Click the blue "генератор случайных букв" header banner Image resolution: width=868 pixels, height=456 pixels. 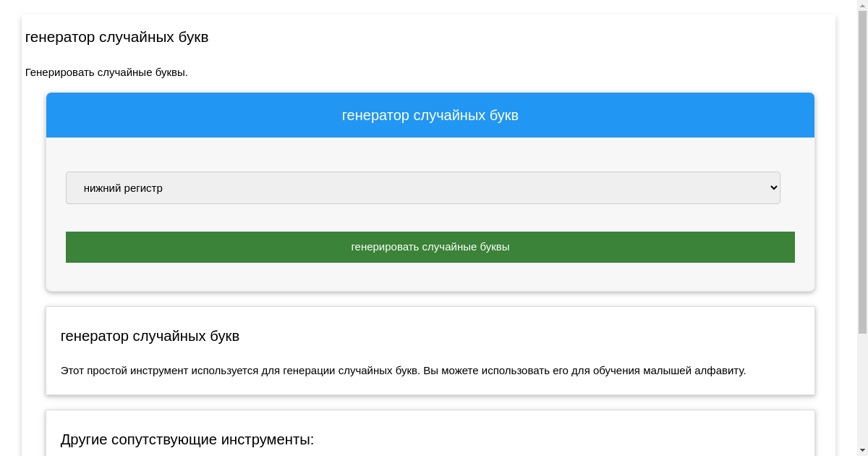click(430, 115)
